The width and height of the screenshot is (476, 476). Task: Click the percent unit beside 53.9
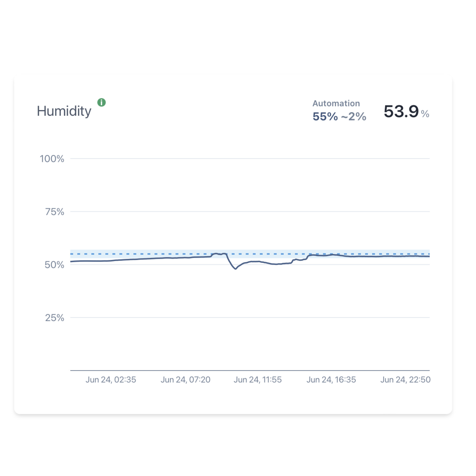pos(425,114)
